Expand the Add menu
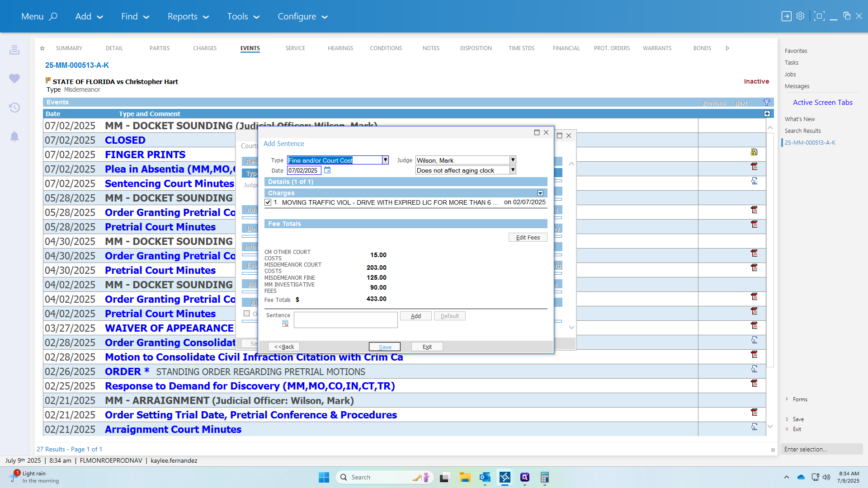This screenshot has width=868, height=488. 89,17
